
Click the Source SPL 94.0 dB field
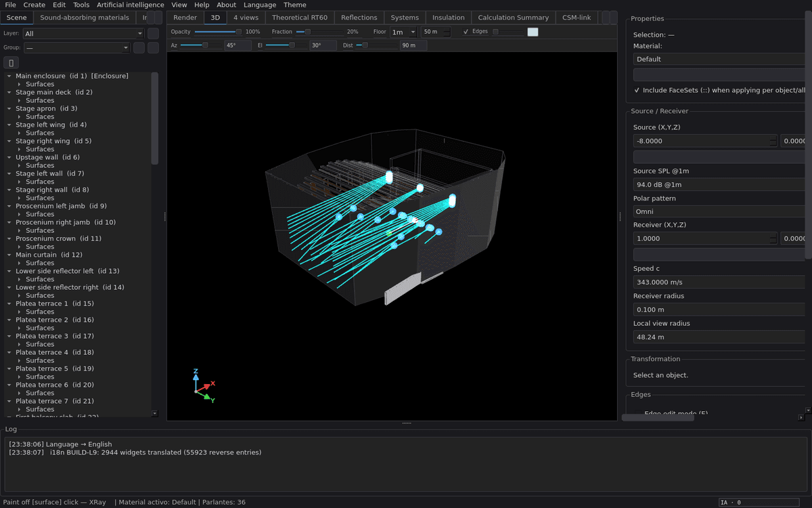coord(719,184)
